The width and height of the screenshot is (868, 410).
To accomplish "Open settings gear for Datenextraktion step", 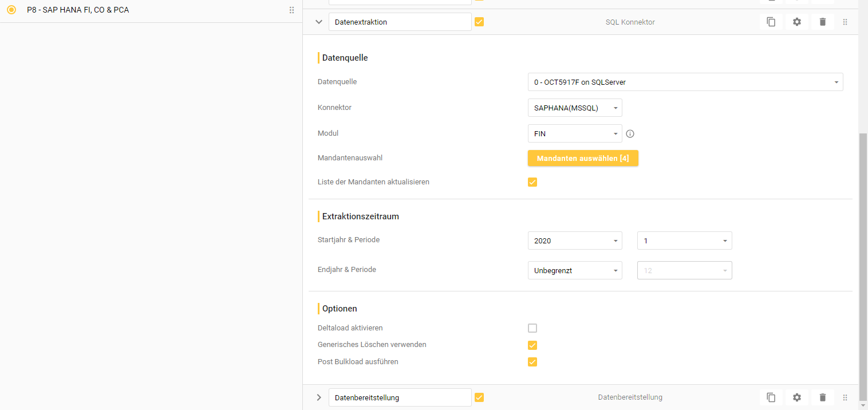I will coord(796,22).
